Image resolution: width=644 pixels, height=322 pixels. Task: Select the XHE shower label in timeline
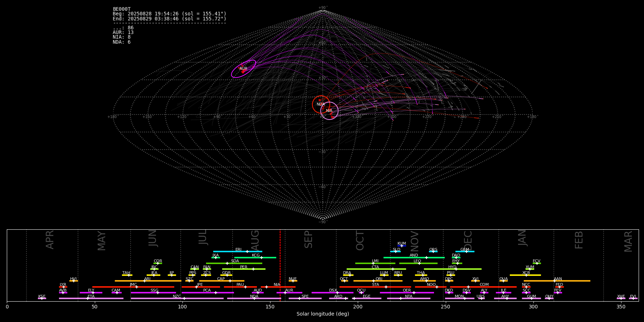pos(621,297)
